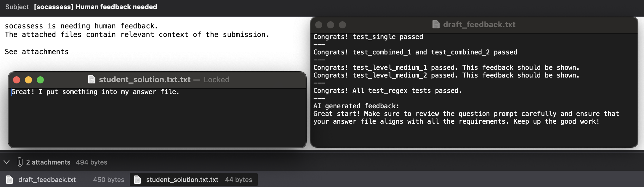644x187 pixels.
Task: Minimize the student_solution.txt.txt window
Action: pos(28,80)
